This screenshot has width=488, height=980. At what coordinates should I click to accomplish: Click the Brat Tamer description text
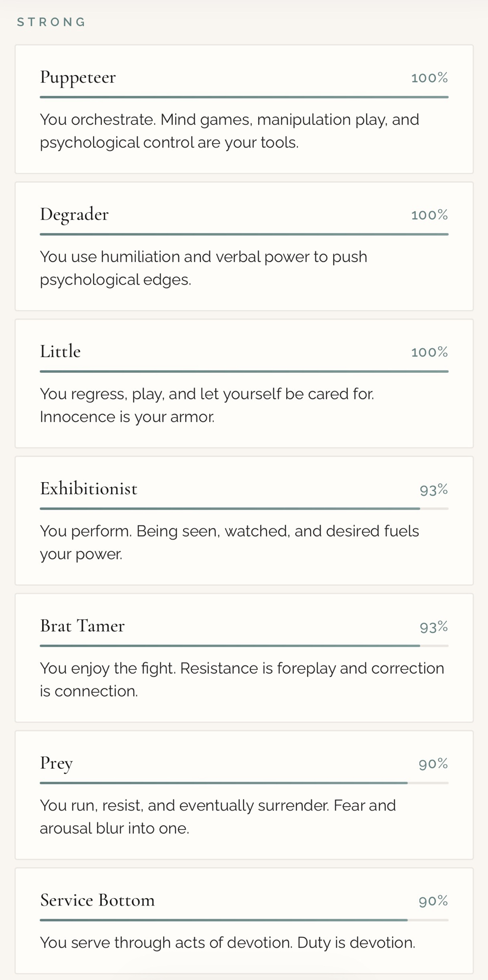242,680
